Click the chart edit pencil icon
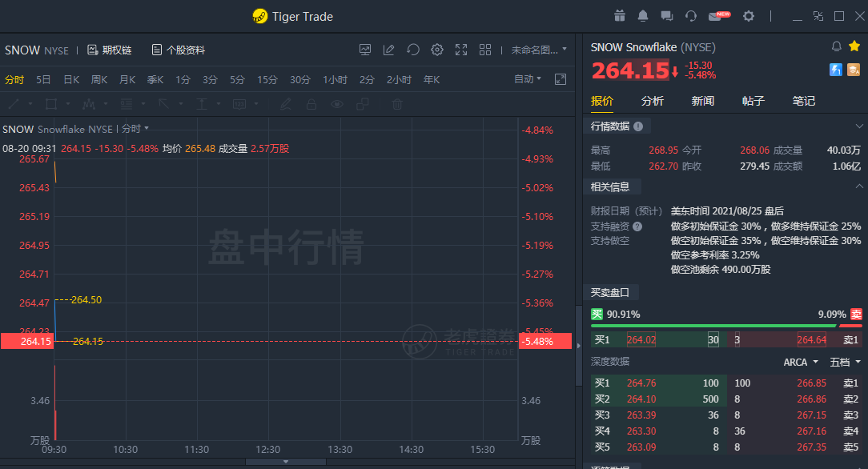This screenshot has height=469, width=868. click(388, 50)
